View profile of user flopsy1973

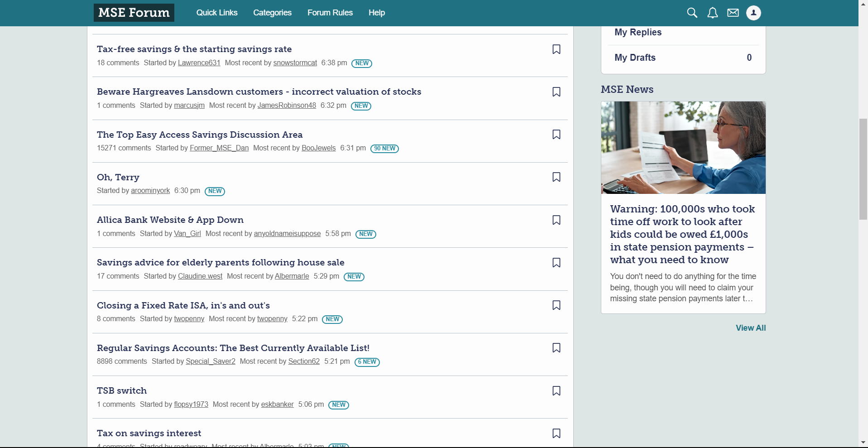tap(191, 405)
